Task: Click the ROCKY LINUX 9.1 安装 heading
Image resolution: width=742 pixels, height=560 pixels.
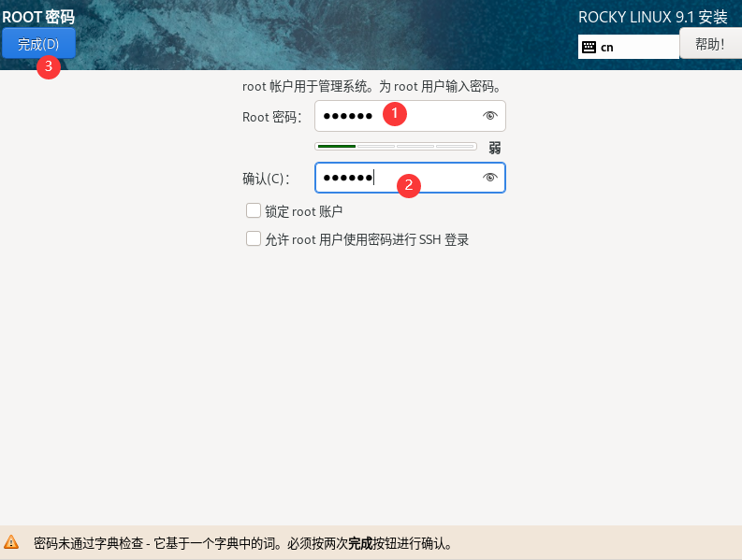Action: tap(652, 18)
